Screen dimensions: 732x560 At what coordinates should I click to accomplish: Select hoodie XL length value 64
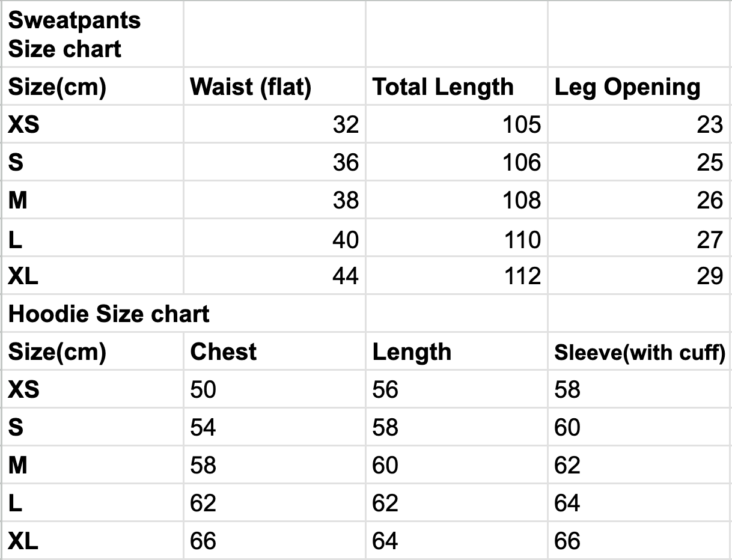coord(385,541)
